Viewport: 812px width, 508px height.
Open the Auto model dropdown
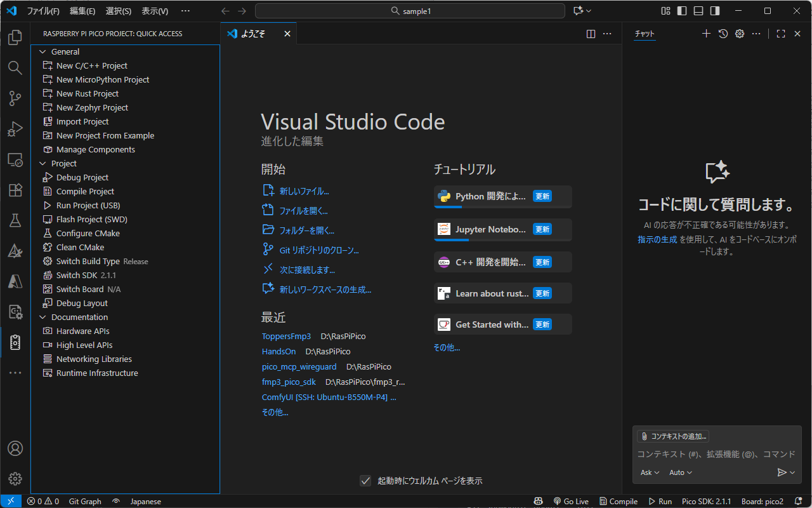[x=681, y=472]
